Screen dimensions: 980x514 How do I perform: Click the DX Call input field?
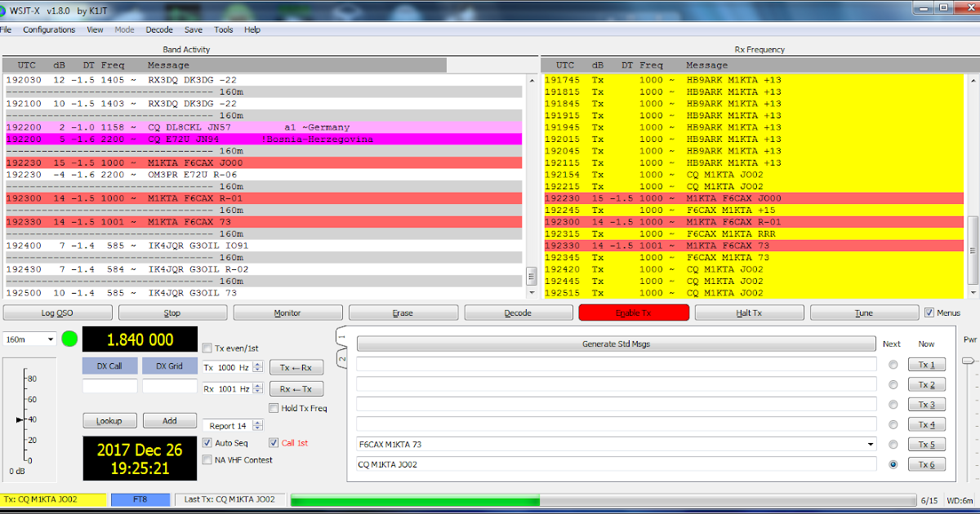(x=109, y=385)
